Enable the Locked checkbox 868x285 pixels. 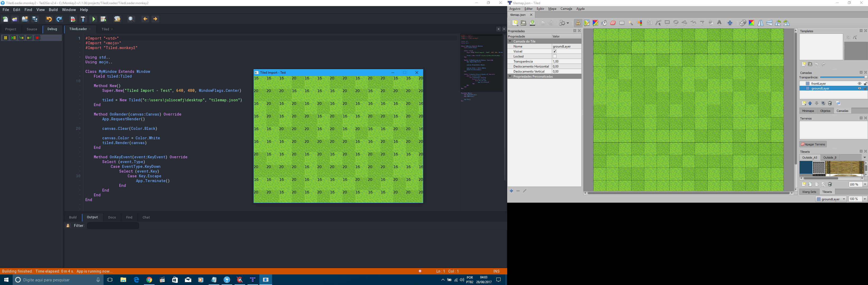pyautogui.click(x=555, y=56)
